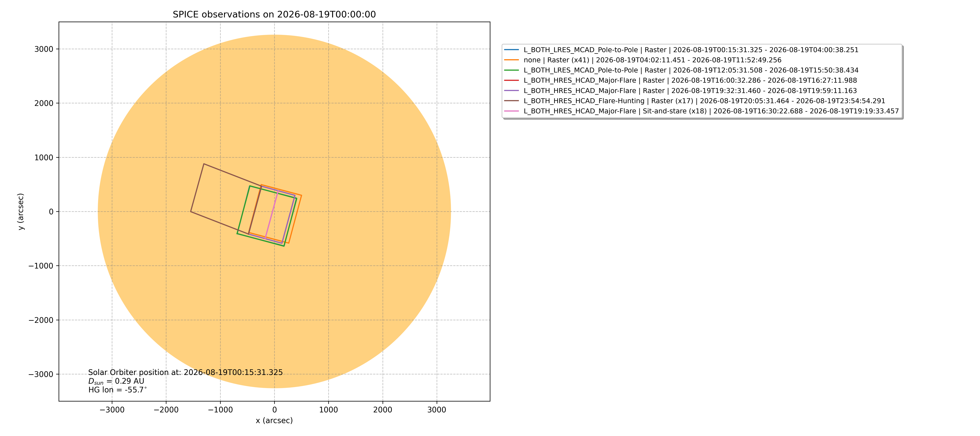Click the pink Sit-and-stare legend line swatch
The height and width of the screenshot is (436, 980).
coord(511,111)
